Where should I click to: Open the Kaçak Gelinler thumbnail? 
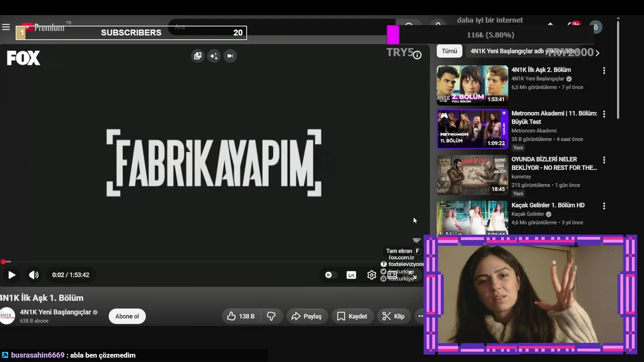click(472, 218)
